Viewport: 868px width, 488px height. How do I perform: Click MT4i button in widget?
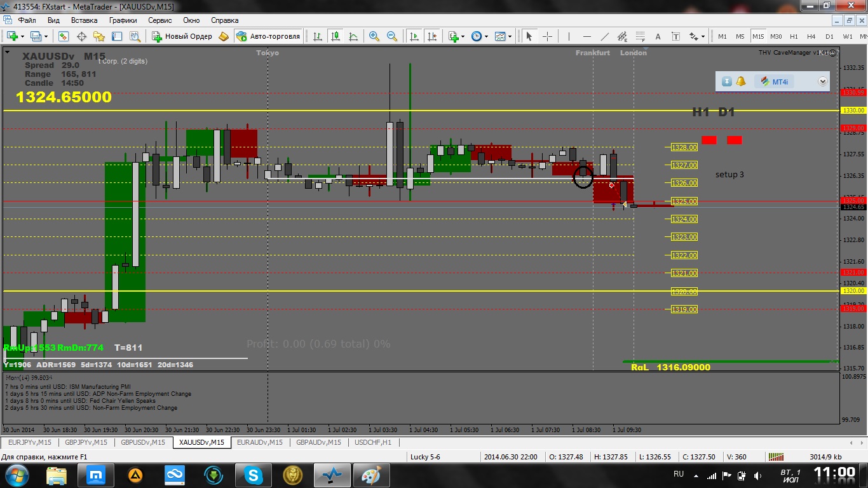775,81
